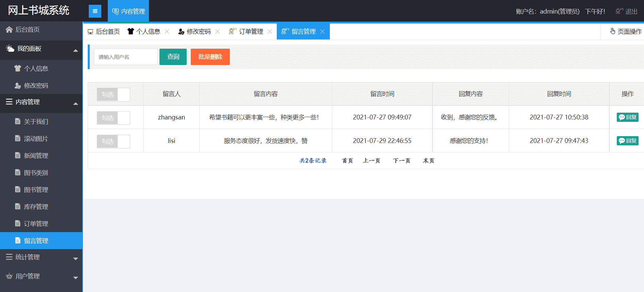Click the monitor icon on 后台首页 tab
Screen dimensions: 644x292
coord(90,32)
